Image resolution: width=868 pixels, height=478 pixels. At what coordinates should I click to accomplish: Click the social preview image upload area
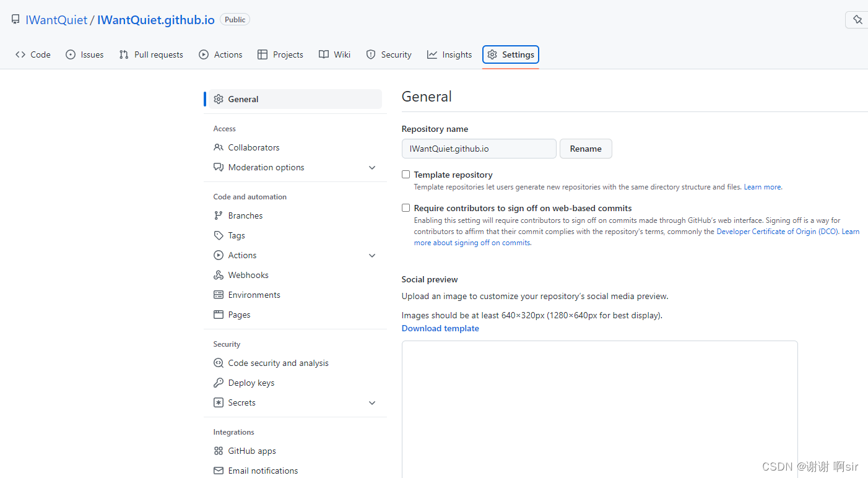point(599,409)
